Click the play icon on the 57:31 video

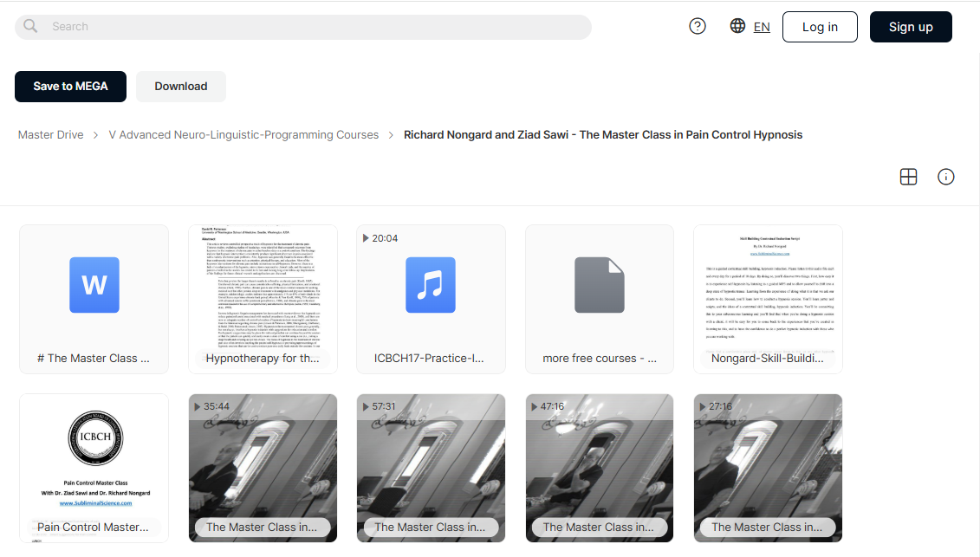[x=366, y=407]
